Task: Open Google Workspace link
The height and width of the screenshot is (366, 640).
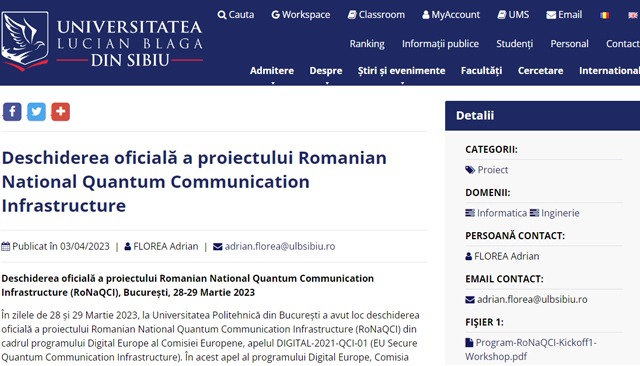Action: (301, 15)
